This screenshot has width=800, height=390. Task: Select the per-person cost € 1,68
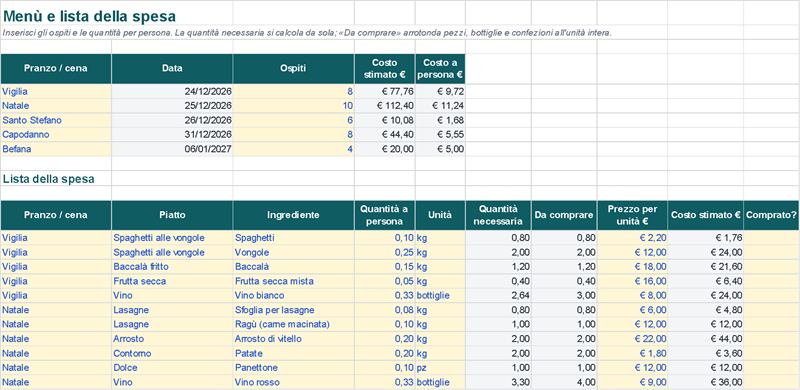click(440, 120)
